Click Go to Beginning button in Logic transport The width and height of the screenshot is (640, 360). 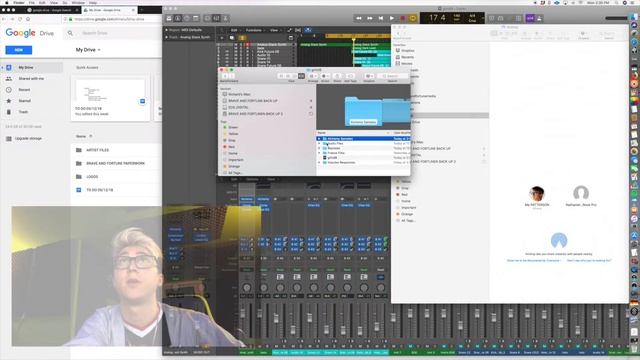coord(380,18)
